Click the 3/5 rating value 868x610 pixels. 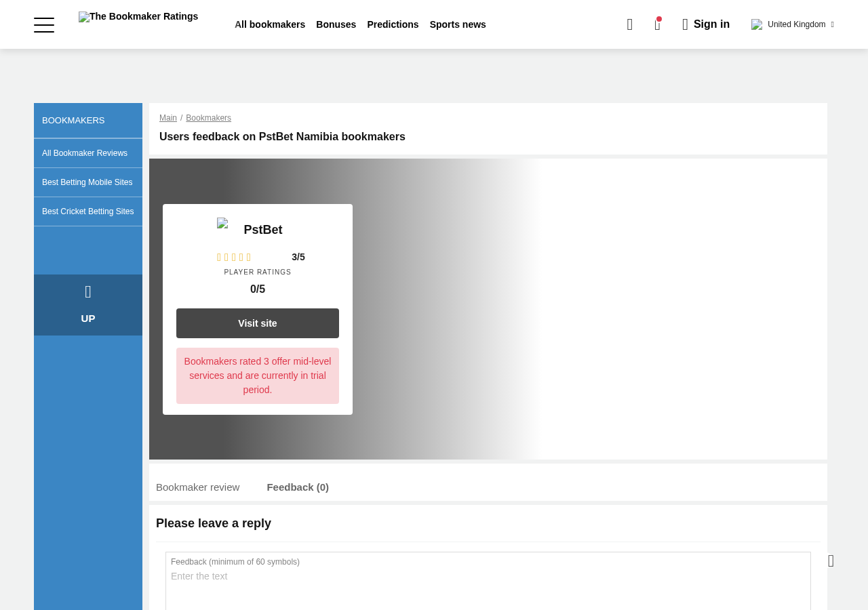pyautogui.click(x=298, y=257)
